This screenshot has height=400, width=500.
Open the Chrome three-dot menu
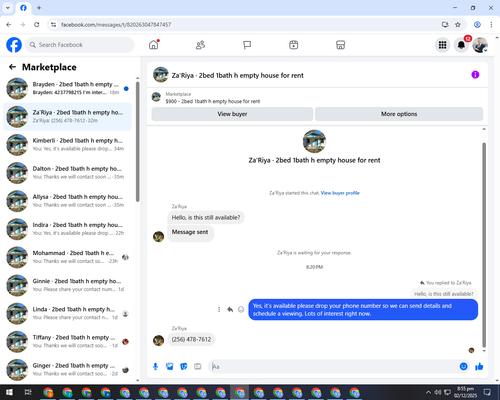click(491, 25)
